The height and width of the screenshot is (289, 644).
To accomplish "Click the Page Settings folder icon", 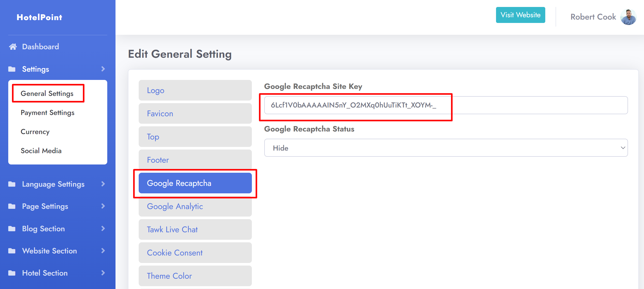I will click(12, 206).
